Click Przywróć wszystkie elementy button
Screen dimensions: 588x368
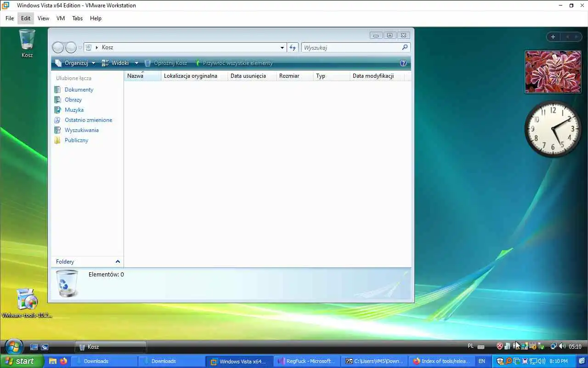[x=233, y=63]
